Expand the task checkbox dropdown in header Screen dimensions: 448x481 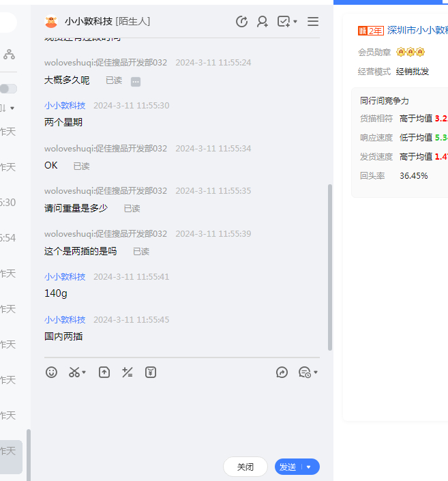(x=295, y=22)
